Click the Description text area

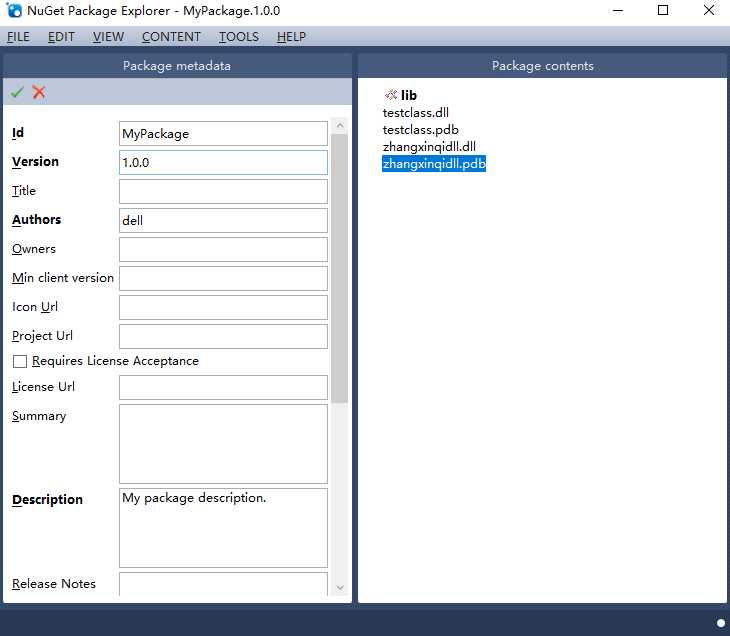pyautogui.click(x=223, y=528)
